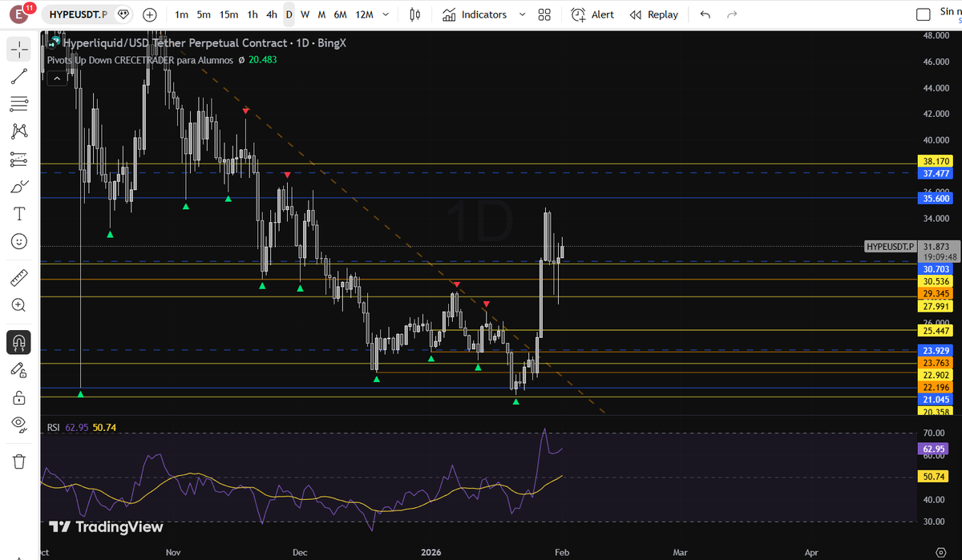Viewport: 962px width, 560px height.
Task: Open the Indicators dialog
Action: coord(475,14)
